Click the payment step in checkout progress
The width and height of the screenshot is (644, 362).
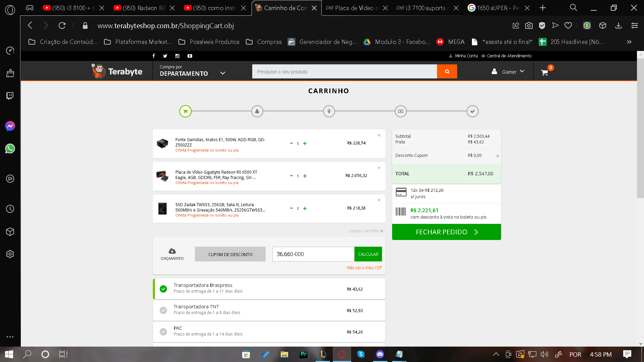pos(401,111)
